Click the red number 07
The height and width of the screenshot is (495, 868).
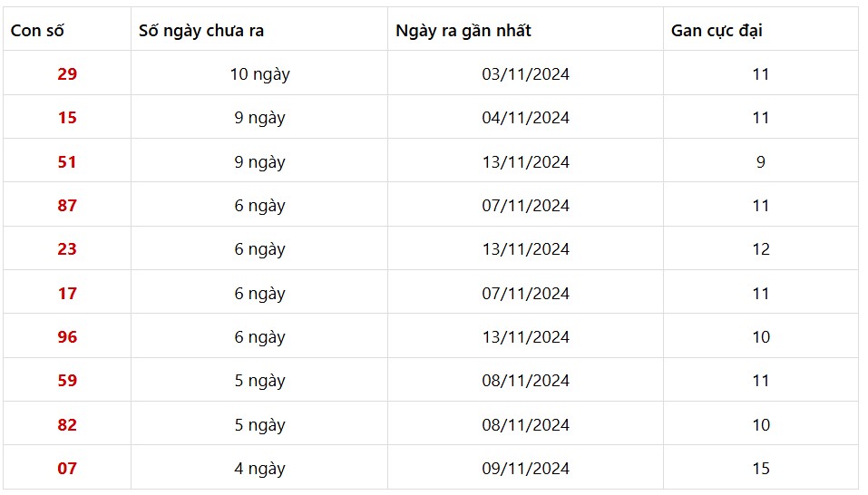tap(67, 469)
